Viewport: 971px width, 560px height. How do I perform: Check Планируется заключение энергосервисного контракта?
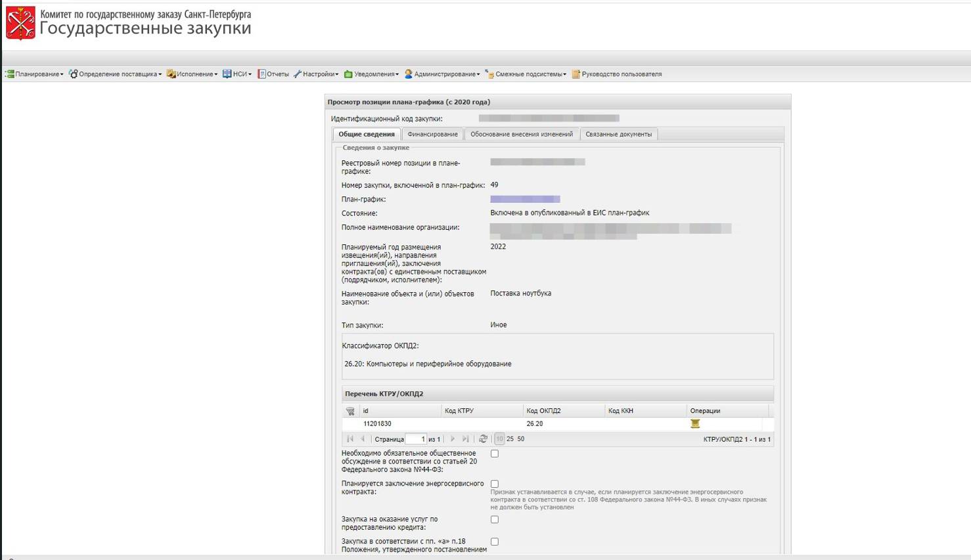(494, 483)
